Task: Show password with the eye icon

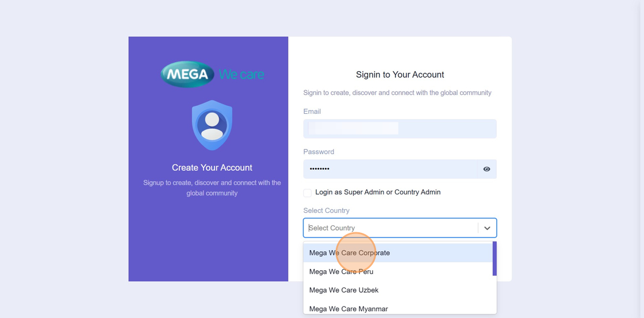Action: coord(486,169)
